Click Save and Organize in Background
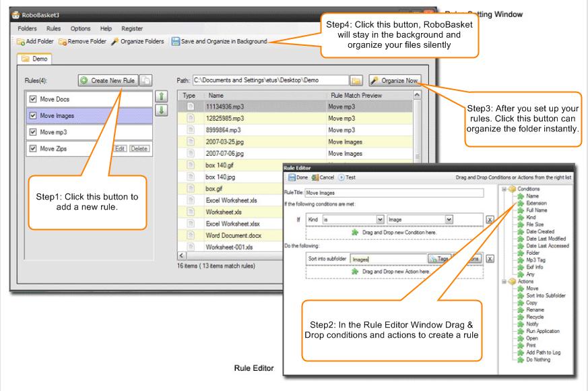Screen dimensions: 588x391 (x=220, y=42)
